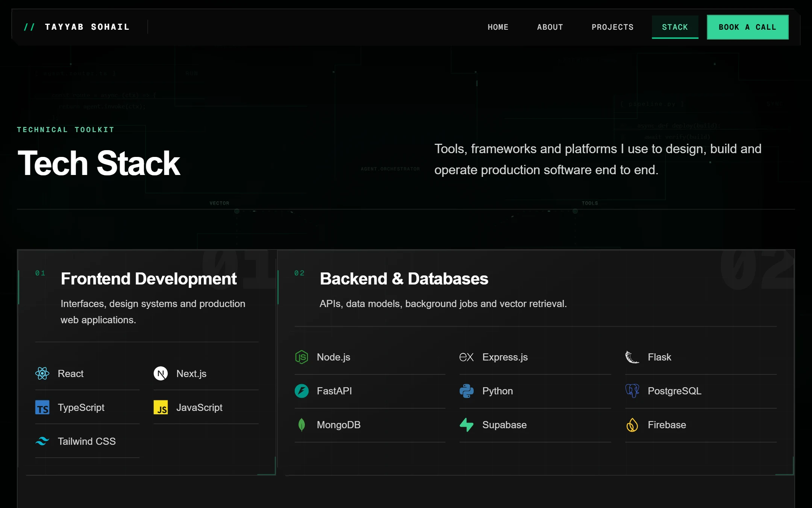
Task: Click the Next.js circular N icon
Action: coord(161,373)
